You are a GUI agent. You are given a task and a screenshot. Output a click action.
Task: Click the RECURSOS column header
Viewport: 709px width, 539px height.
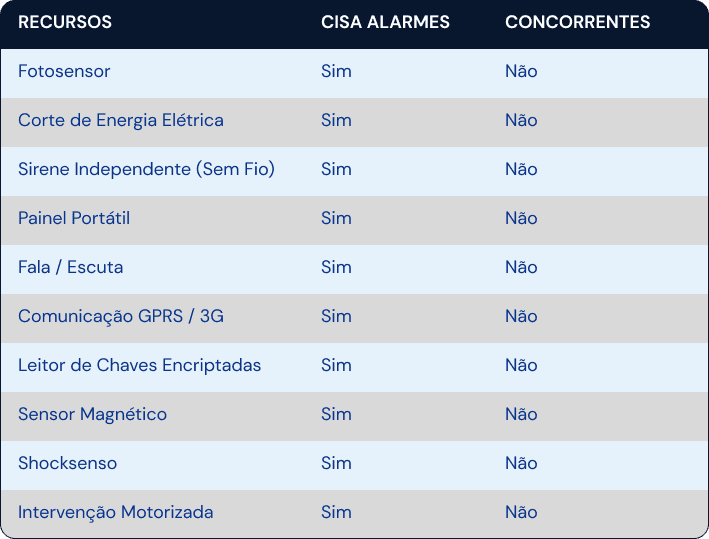pyautogui.click(x=65, y=22)
